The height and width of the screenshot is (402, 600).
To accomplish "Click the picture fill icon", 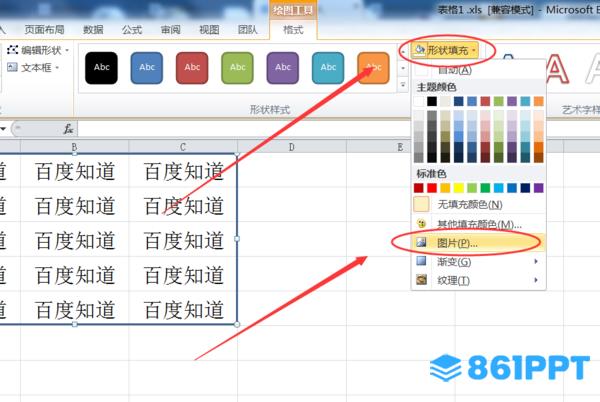I will coord(421,243).
